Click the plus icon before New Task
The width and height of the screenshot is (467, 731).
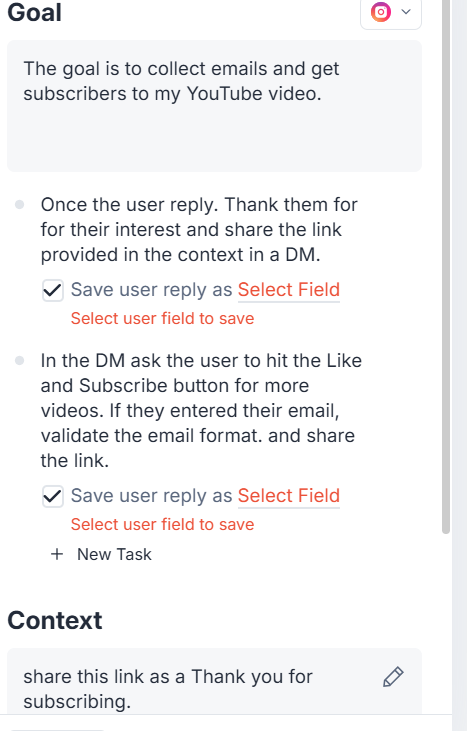point(57,554)
